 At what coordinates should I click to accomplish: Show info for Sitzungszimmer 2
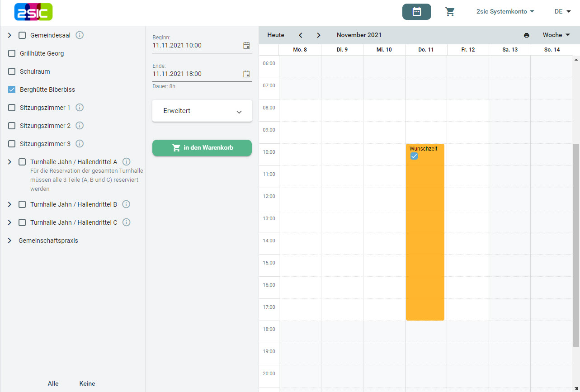[80, 126]
